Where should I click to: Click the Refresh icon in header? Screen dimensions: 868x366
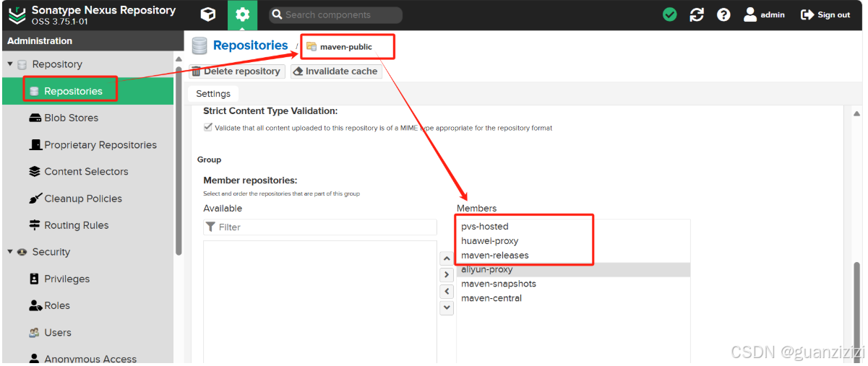click(697, 14)
